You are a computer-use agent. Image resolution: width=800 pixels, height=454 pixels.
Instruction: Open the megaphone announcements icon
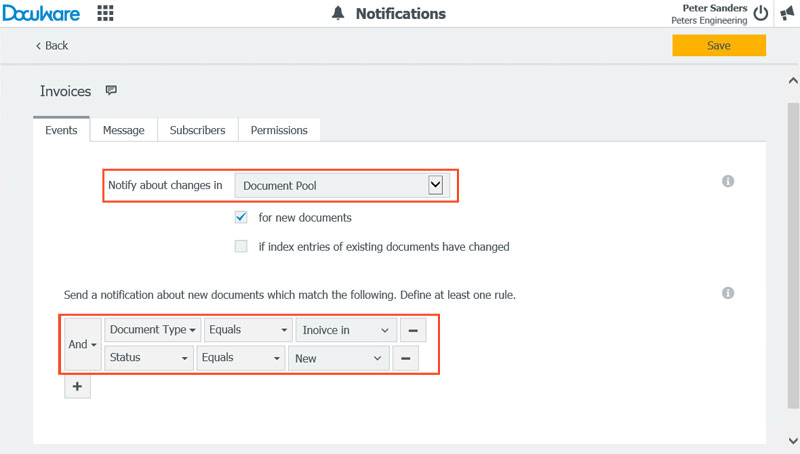(787, 14)
